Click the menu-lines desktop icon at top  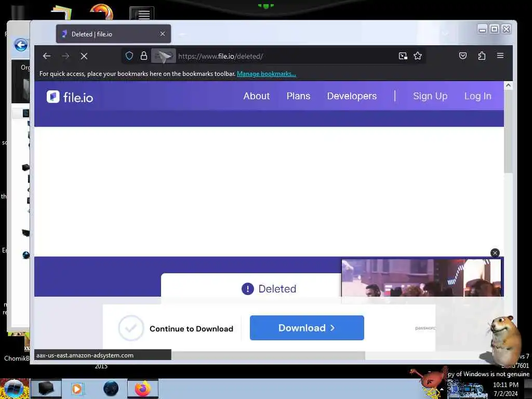pos(142,14)
